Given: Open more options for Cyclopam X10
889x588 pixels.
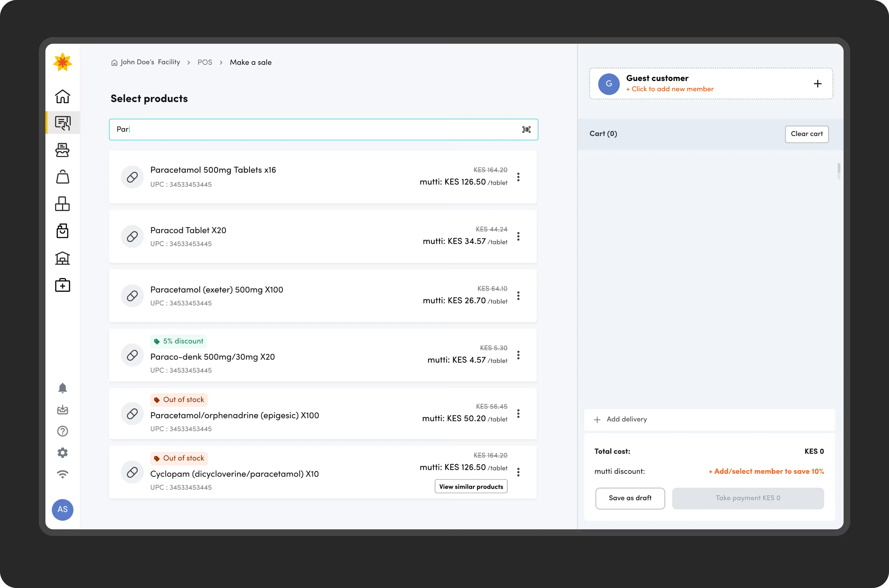Looking at the screenshot, I should click(518, 472).
